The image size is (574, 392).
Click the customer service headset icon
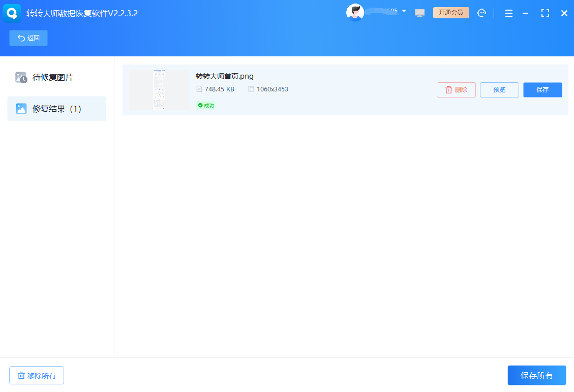(481, 13)
